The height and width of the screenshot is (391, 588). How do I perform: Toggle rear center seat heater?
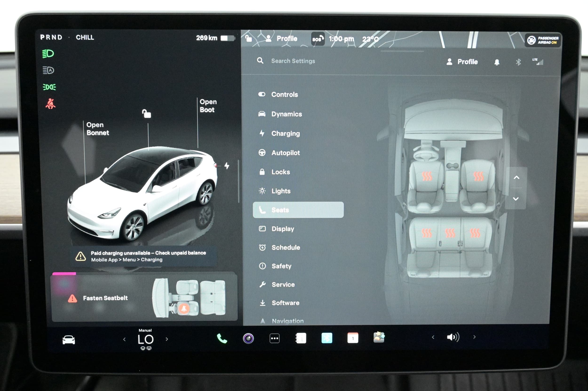coord(450,233)
